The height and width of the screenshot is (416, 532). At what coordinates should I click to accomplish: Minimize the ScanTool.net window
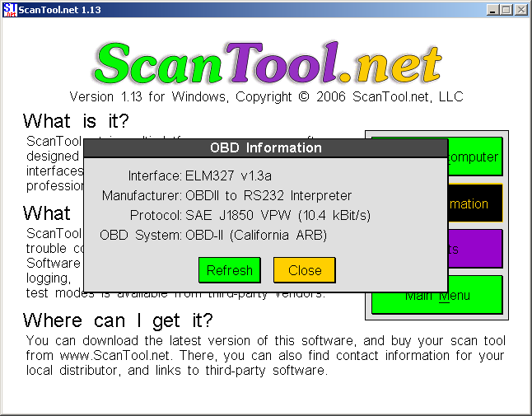(x=492, y=10)
